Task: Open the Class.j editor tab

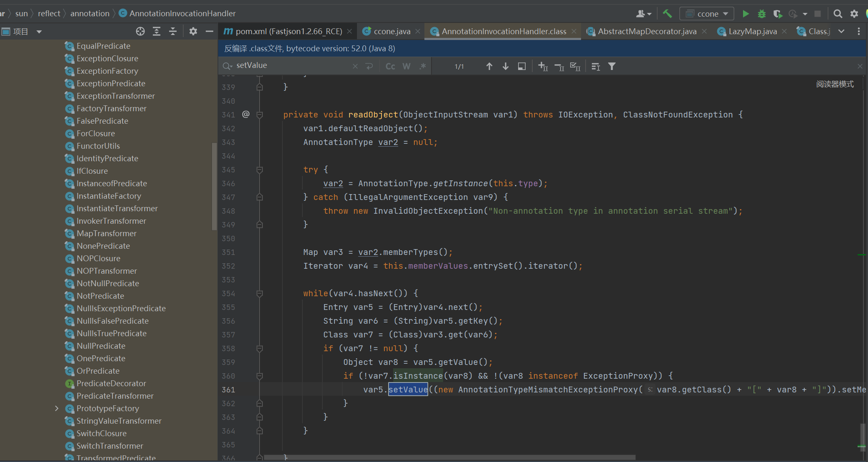Action: pyautogui.click(x=813, y=31)
